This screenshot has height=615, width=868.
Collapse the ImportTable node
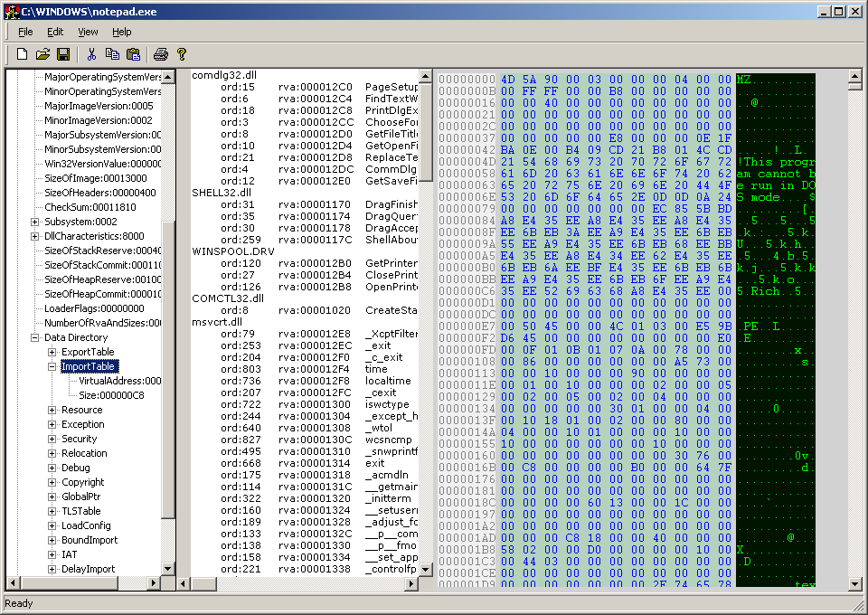(52, 366)
